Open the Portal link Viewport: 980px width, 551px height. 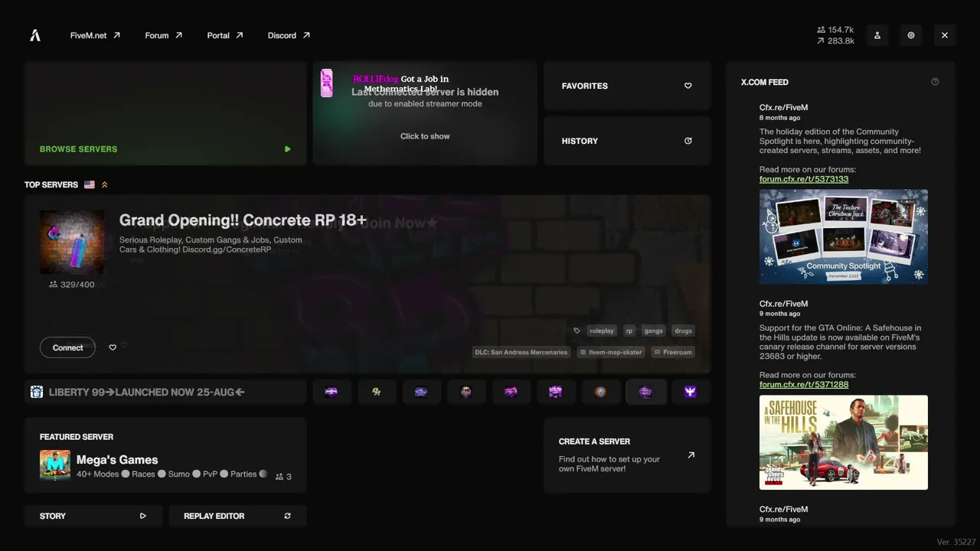pos(225,35)
